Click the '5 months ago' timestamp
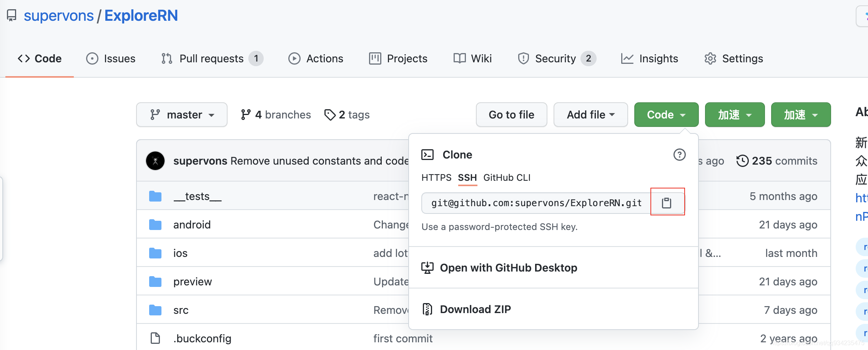Image resolution: width=868 pixels, height=350 pixels. coord(783,196)
